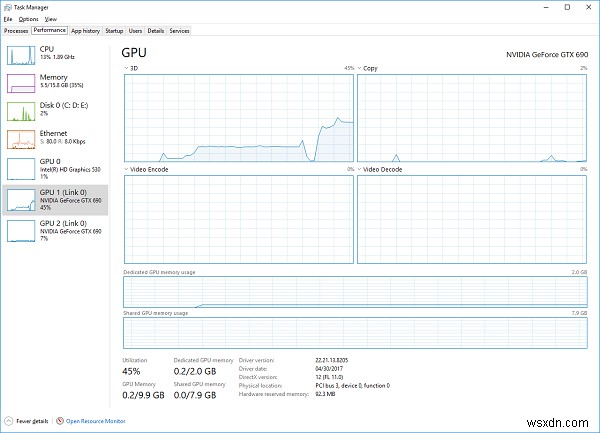Open the File menu
The height and width of the screenshot is (433, 600).
coord(8,19)
